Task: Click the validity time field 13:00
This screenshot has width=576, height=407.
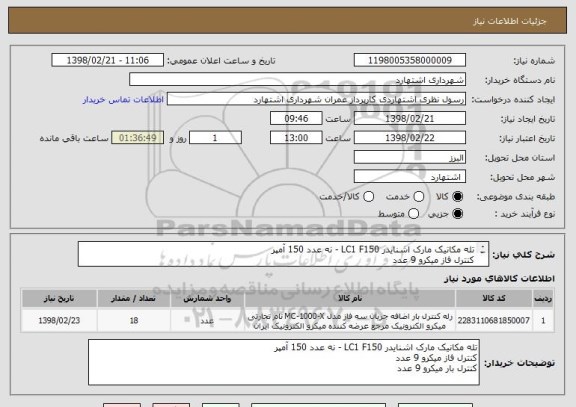Action: pos(296,138)
